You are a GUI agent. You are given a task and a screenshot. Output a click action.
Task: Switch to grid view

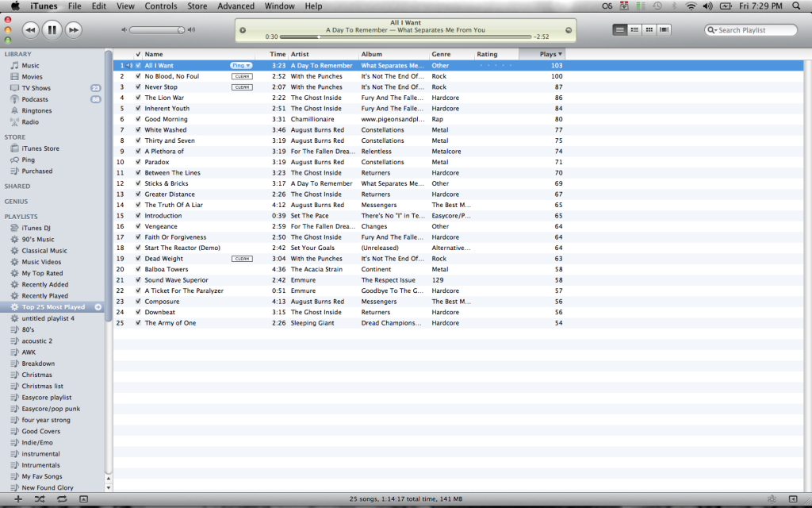[x=649, y=30]
